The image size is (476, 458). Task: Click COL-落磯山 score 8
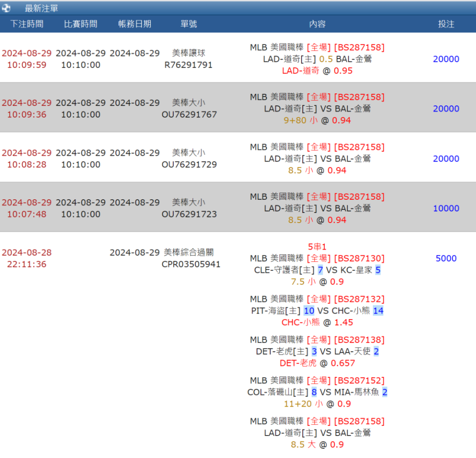pyautogui.click(x=314, y=392)
